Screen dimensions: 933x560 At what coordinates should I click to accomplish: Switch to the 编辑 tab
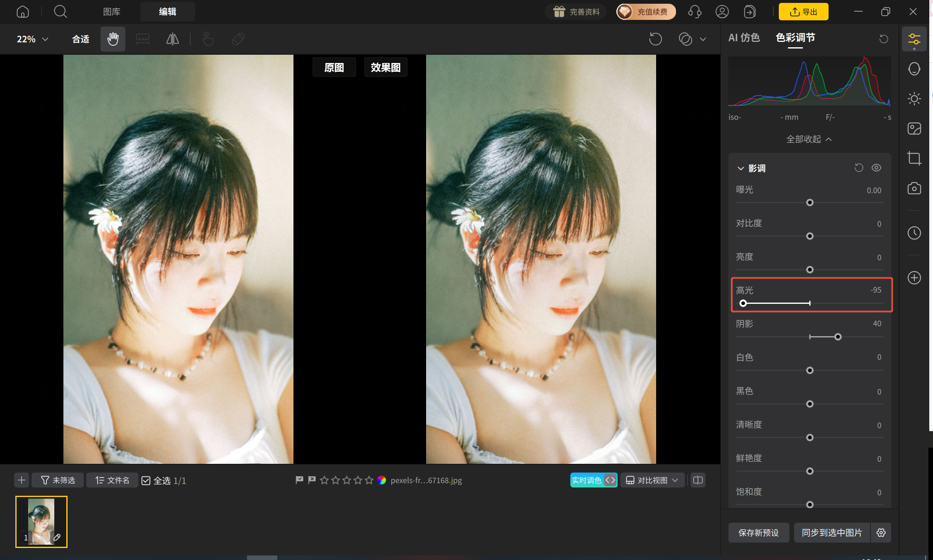(x=167, y=12)
